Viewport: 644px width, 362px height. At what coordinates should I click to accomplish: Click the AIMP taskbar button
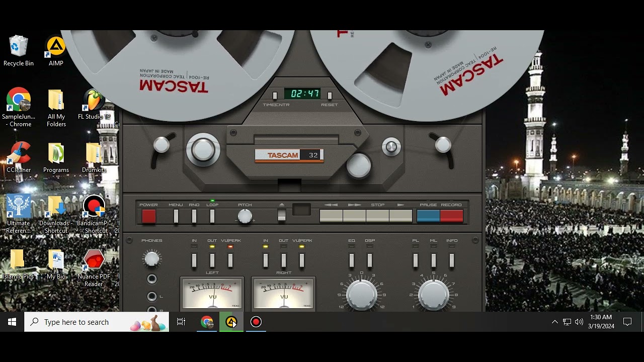pyautogui.click(x=231, y=322)
